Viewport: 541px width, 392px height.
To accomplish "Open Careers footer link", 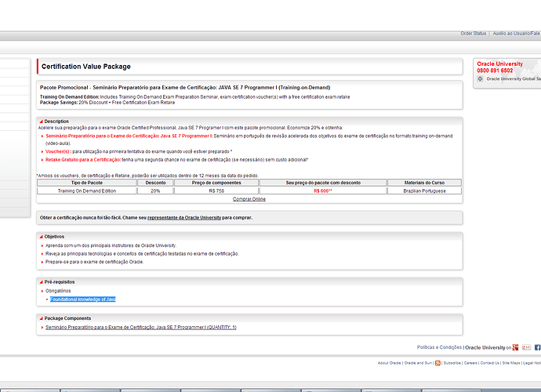I will 470,363.
